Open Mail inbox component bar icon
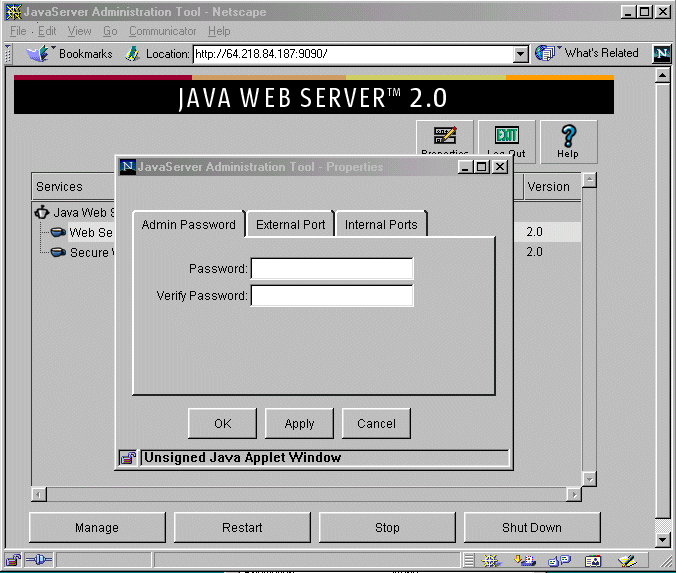 coord(525,560)
